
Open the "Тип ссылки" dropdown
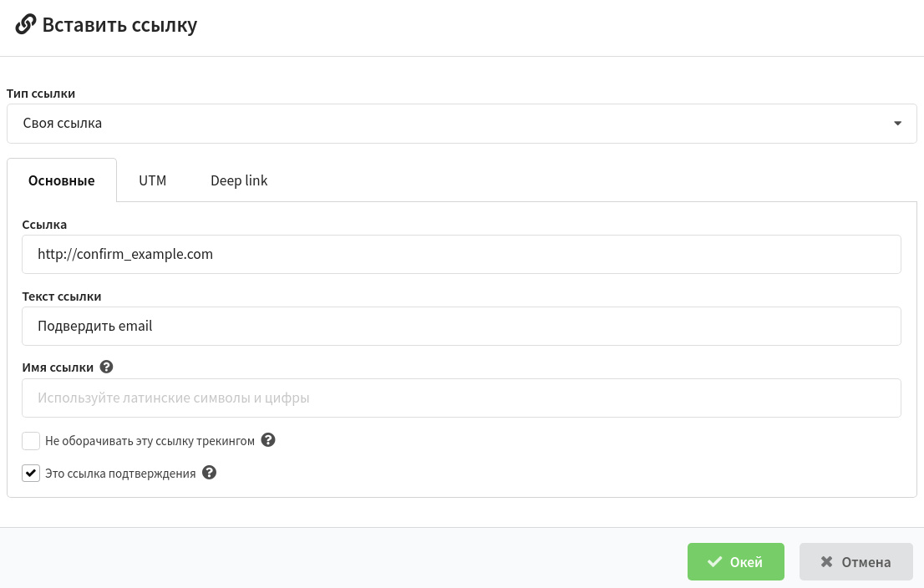click(461, 124)
